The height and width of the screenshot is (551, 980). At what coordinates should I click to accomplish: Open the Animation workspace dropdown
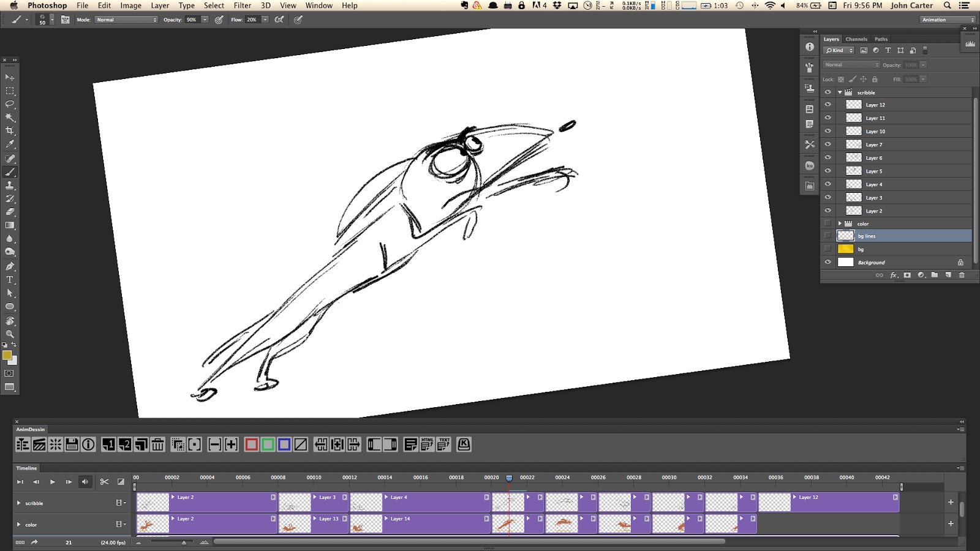(948, 20)
